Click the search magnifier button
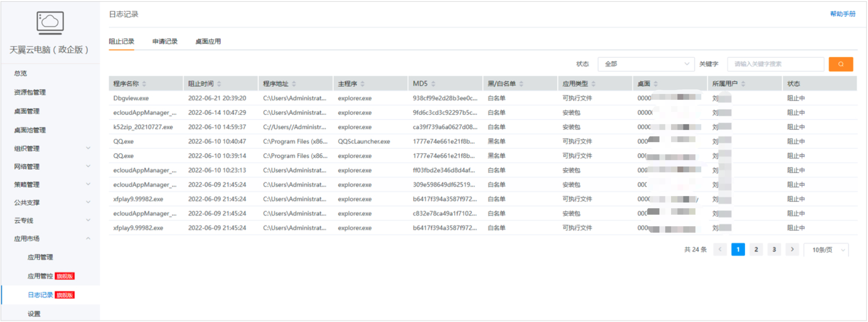 coord(840,64)
